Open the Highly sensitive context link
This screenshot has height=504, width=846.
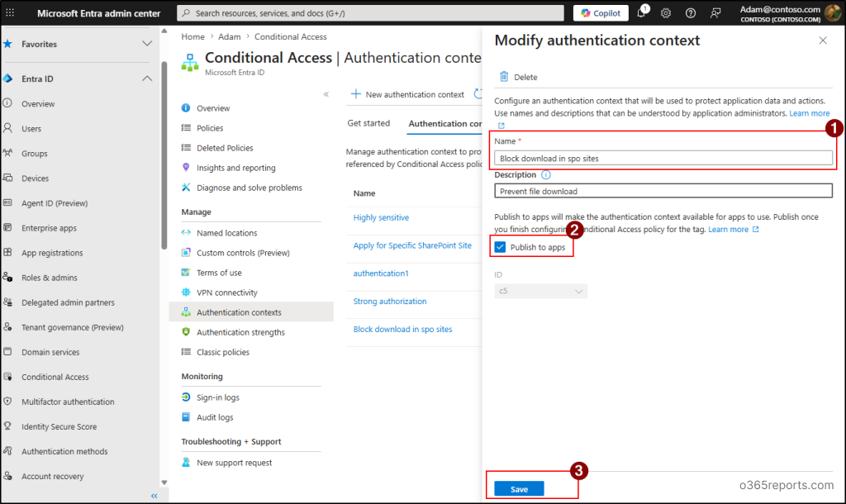click(x=381, y=217)
